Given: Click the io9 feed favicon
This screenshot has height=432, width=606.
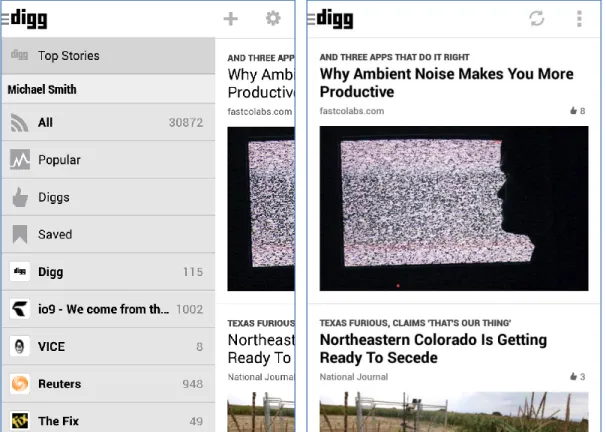Looking at the screenshot, I should point(20,309).
